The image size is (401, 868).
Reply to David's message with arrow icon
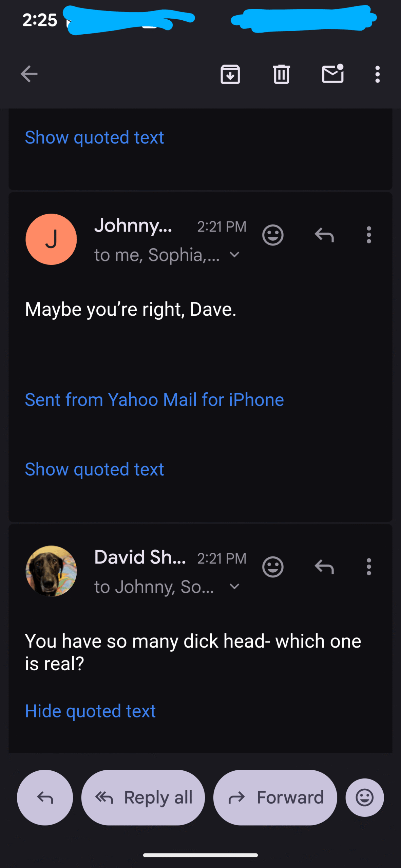tap(324, 567)
